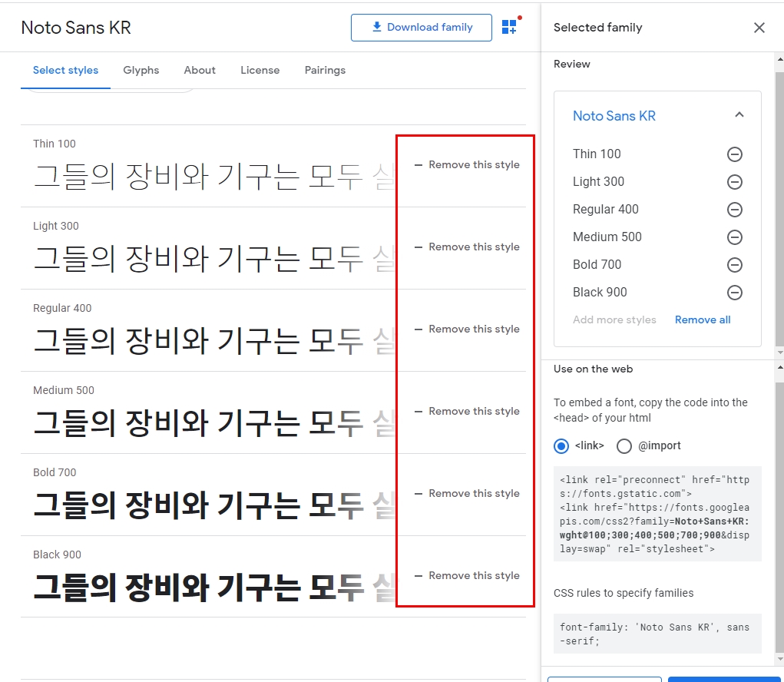Click Use on the web scrollbar up arrow

(x=779, y=367)
